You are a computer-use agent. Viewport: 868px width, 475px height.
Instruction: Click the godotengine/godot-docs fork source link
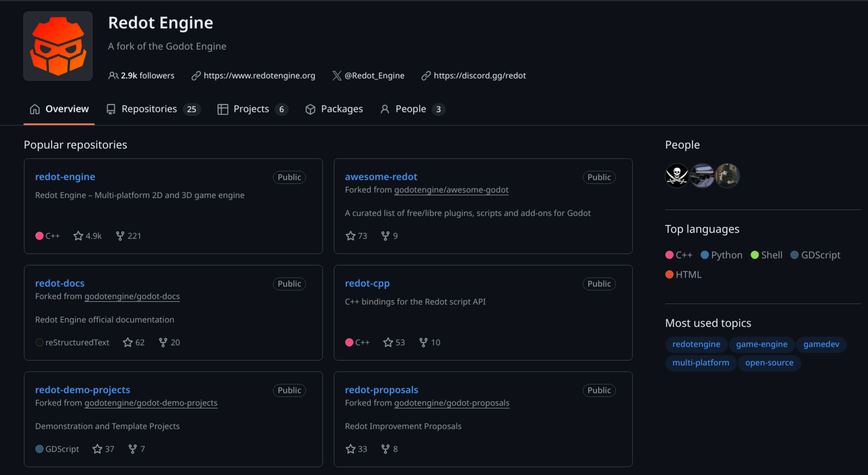coord(132,296)
